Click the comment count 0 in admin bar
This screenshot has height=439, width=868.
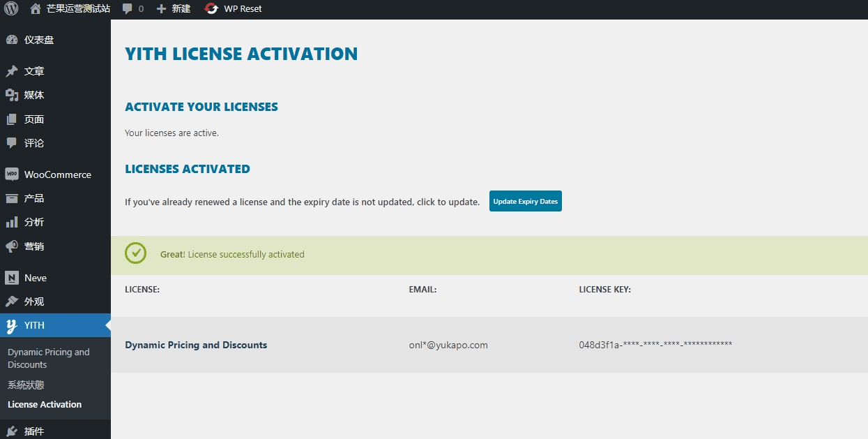click(x=142, y=9)
